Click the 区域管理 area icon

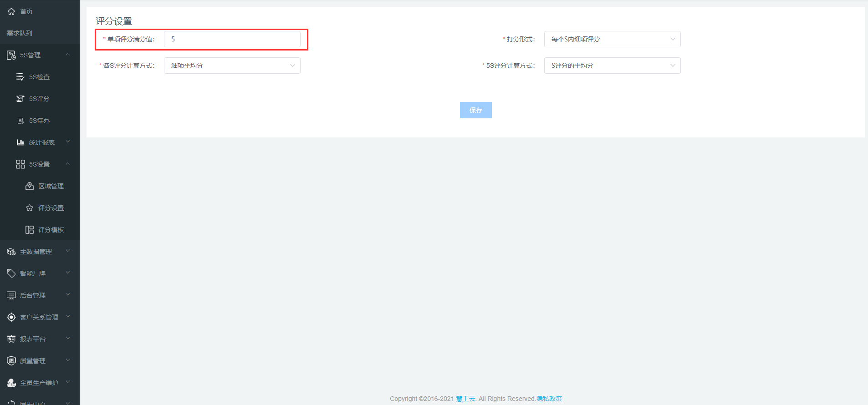[30, 186]
